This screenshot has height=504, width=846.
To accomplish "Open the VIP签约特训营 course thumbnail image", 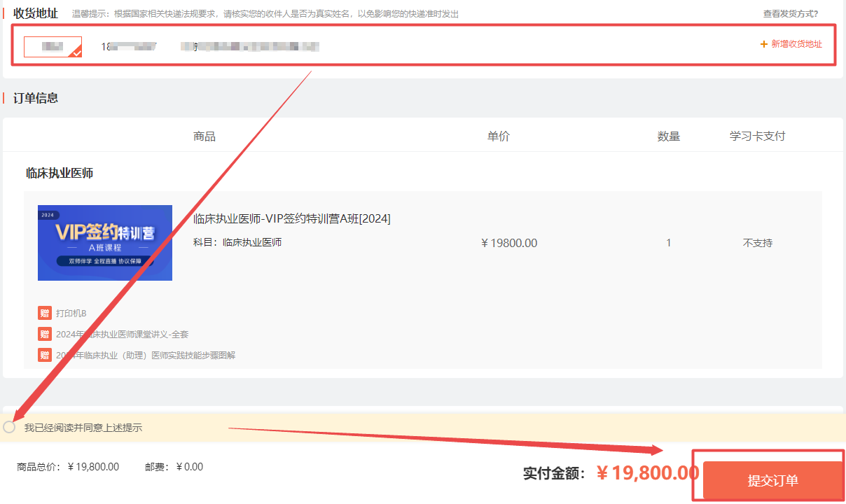I will (104, 242).
